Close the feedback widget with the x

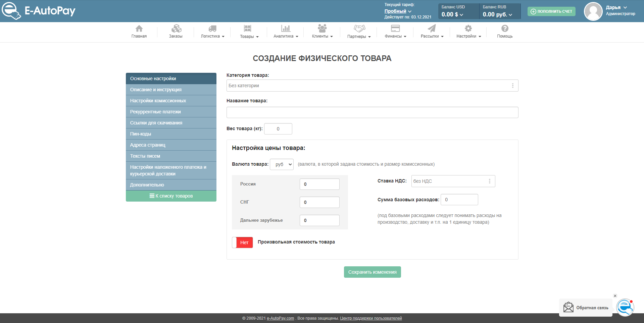[x=615, y=296]
